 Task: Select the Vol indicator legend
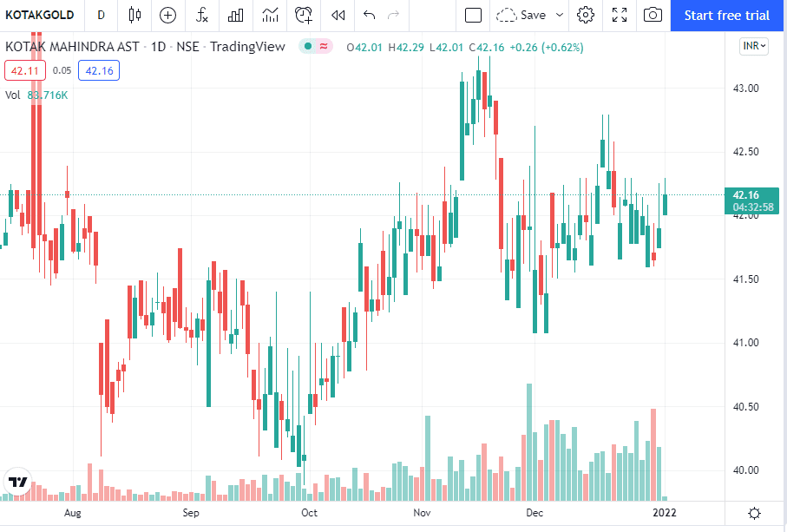[x=12, y=95]
